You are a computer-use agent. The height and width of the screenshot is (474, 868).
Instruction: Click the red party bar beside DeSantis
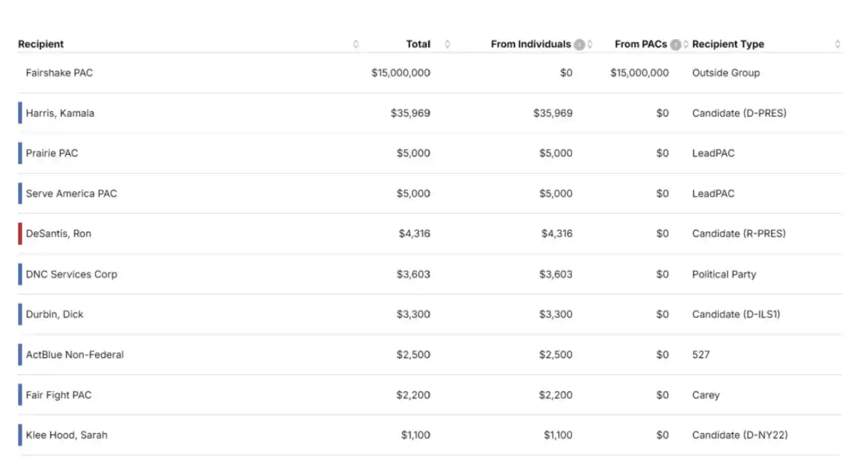(x=20, y=234)
